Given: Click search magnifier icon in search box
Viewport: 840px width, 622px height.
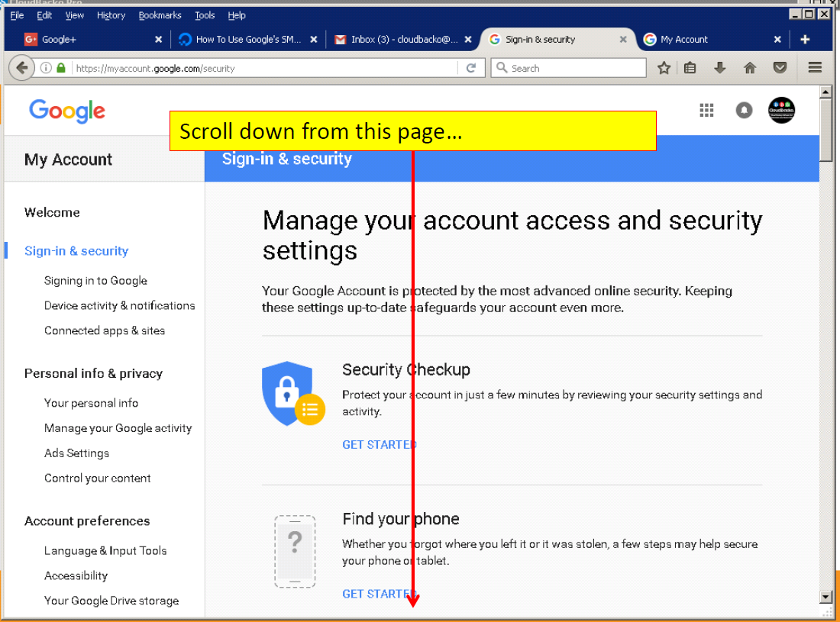Looking at the screenshot, I should pos(502,67).
